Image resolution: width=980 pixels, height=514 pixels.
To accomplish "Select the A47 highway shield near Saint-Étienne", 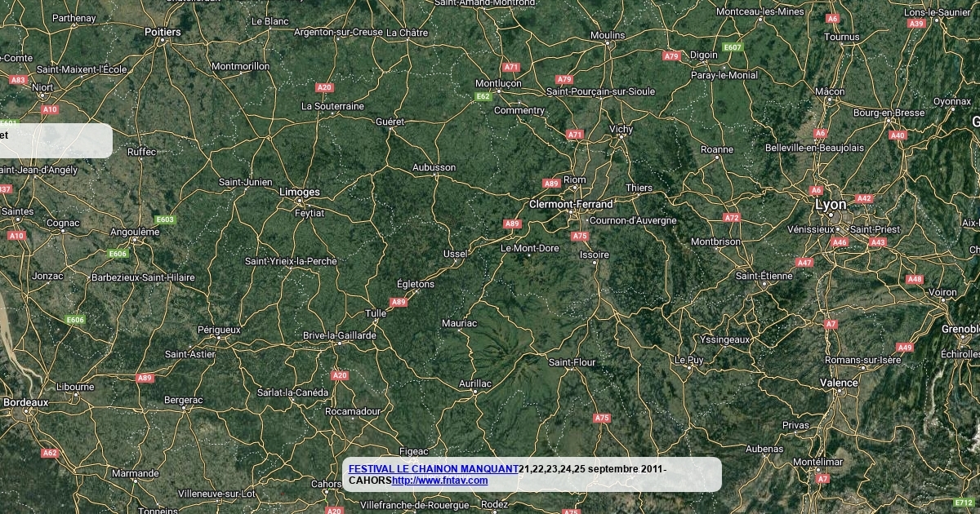I will click(804, 263).
